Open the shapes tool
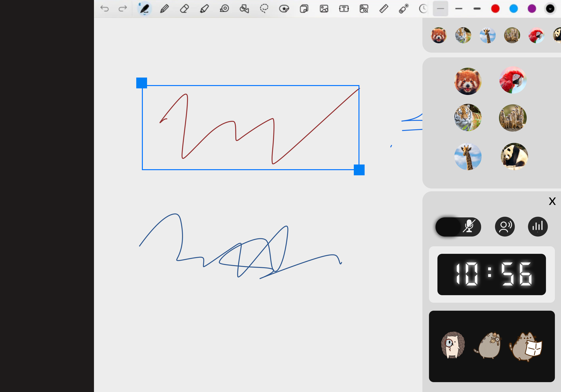The height and width of the screenshot is (392, 561). [x=244, y=9]
